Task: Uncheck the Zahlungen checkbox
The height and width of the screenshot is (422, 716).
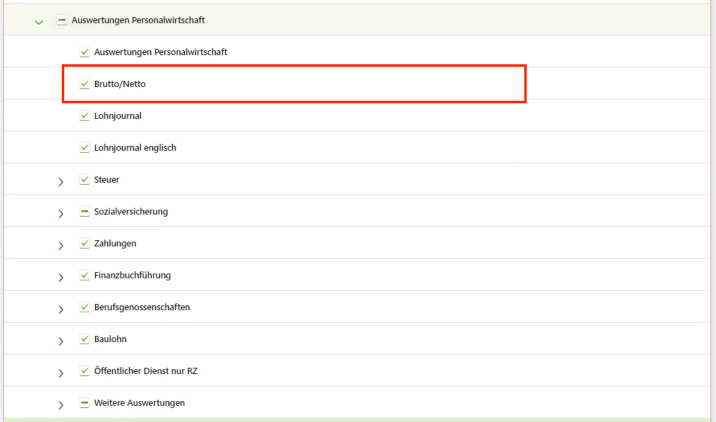Action: tap(84, 243)
